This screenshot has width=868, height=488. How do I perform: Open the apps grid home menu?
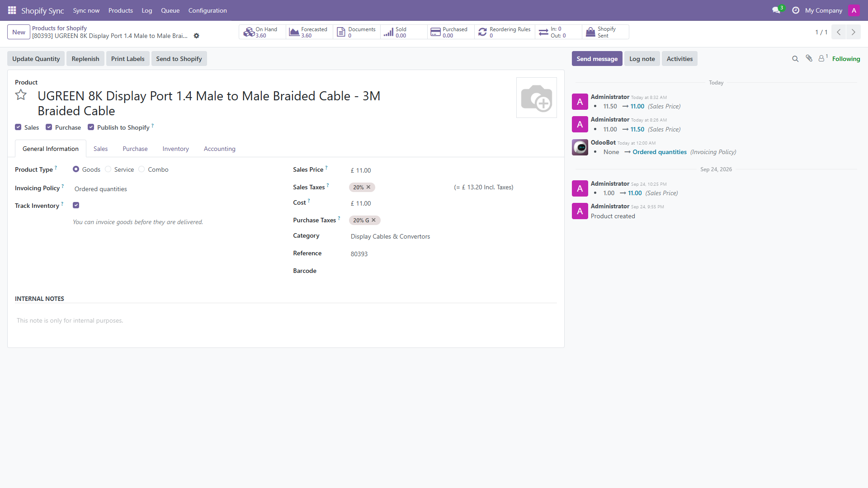pyautogui.click(x=12, y=10)
